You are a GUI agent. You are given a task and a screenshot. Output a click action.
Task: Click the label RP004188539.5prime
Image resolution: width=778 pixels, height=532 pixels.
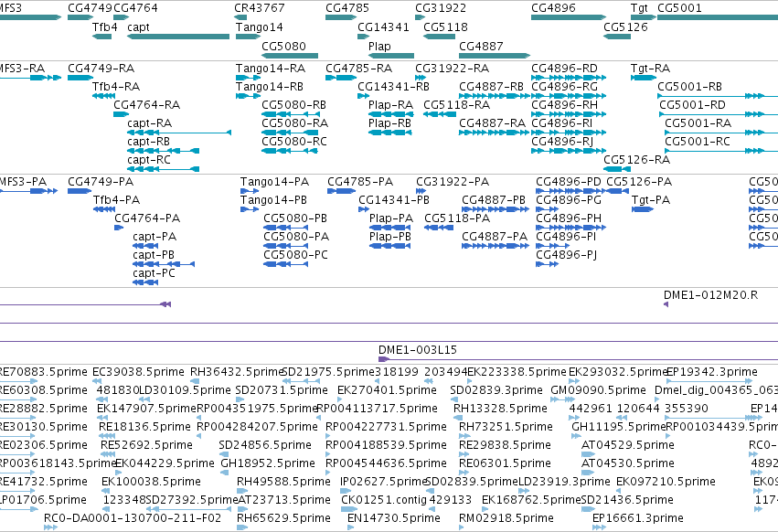pos(386,444)
